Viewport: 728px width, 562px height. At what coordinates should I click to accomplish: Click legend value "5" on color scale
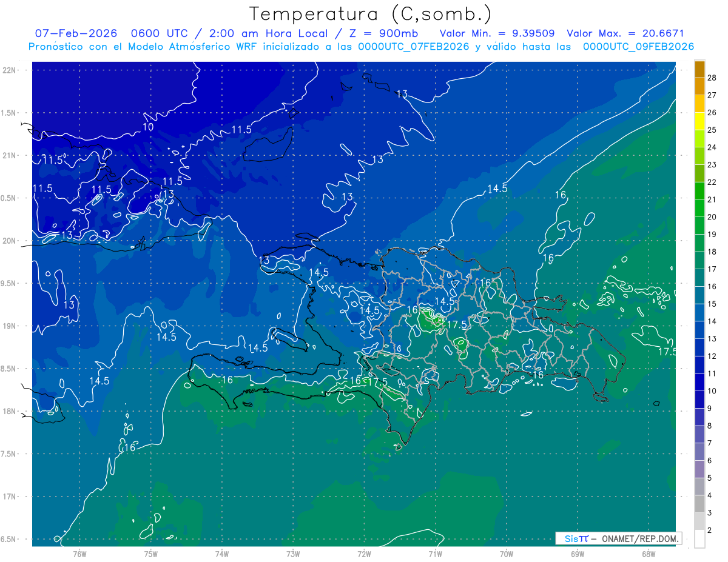coord(710,478)
